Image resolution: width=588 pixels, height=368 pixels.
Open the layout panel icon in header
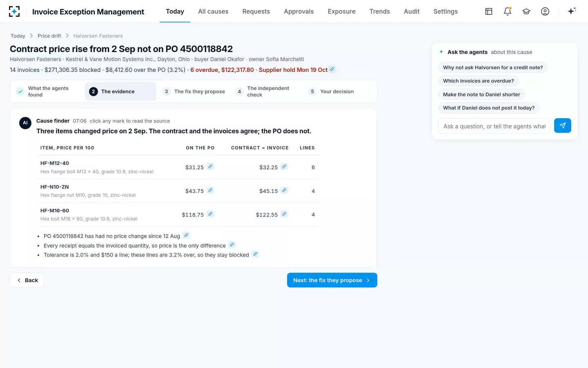pyautogui.click(x=489, y=11)
